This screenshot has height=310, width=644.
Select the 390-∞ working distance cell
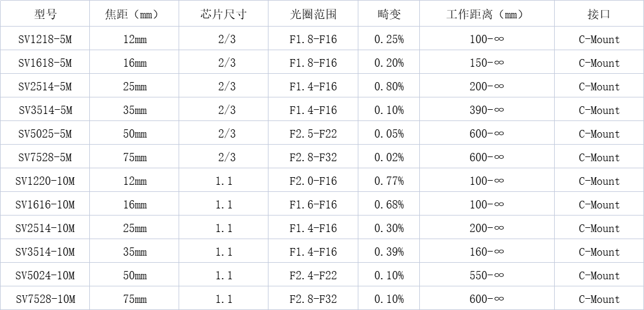[x=487, y=109]
